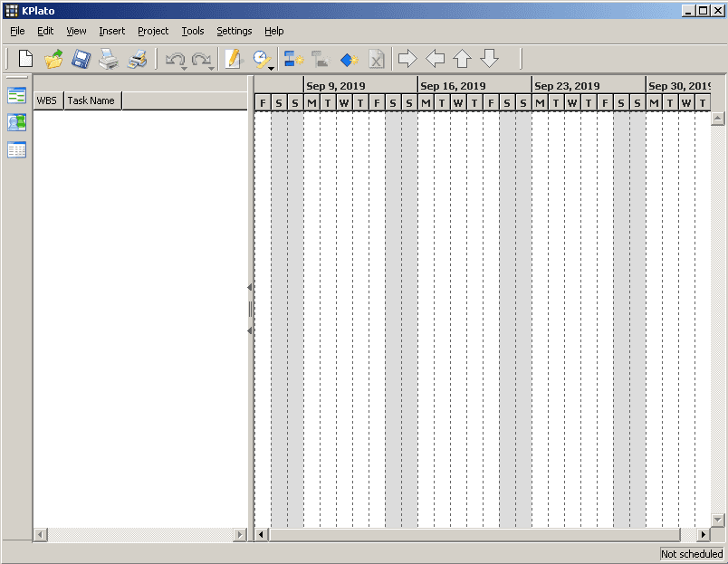The width and height of the screenshot is (728, 564).
Task: Minimize the KPlato window
Action: (689, 11)
